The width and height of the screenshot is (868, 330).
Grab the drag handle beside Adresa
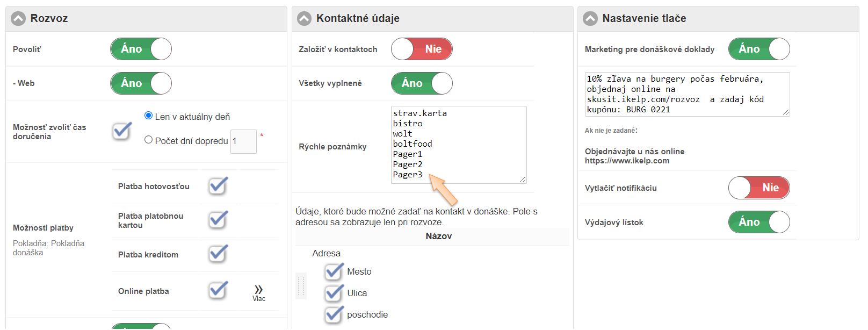pyautogui.click(x=301, y=285)
